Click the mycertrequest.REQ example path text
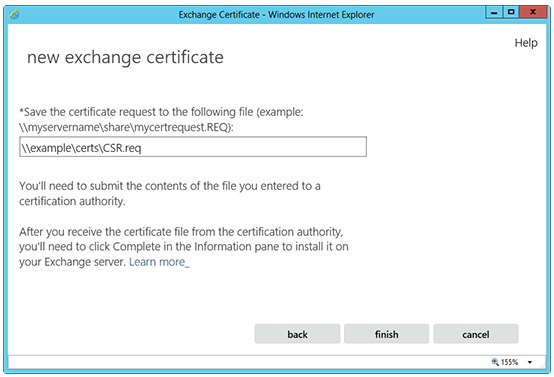Screen dimensions: 554x377 [126, 127]
